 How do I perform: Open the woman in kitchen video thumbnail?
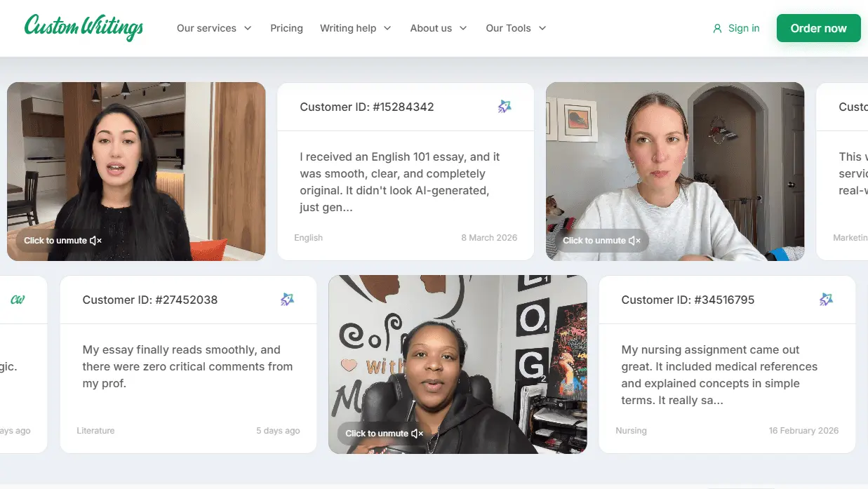pyautogui.click(x=136, y=171)
